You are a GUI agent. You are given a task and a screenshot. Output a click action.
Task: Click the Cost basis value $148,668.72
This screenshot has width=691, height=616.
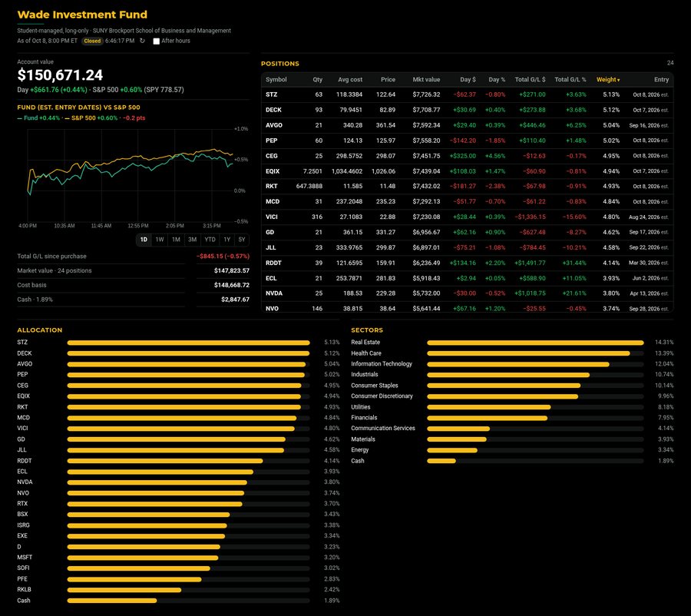point(232,285)
